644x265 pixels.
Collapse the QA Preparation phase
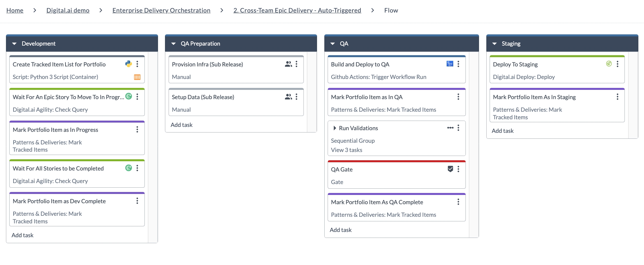coord(173,44)
